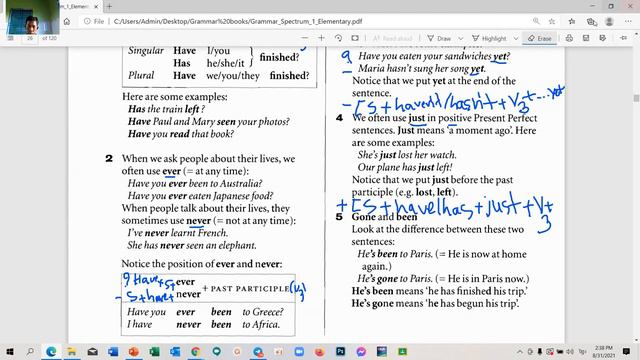Zoom out the PDF with minus button
Image resolution: width=640 pixels, height=360 pixels.
pyautogui.click(x=304, y=38)
